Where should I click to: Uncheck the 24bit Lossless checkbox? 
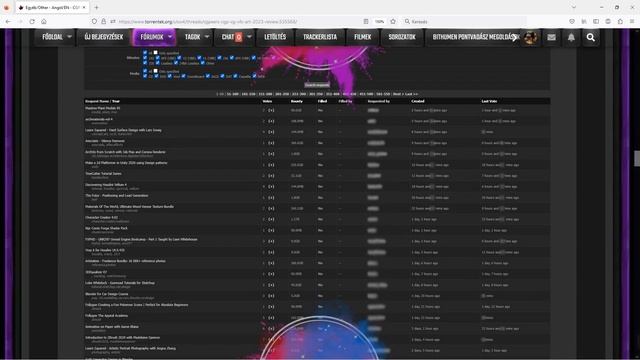[x=176, y=63]
